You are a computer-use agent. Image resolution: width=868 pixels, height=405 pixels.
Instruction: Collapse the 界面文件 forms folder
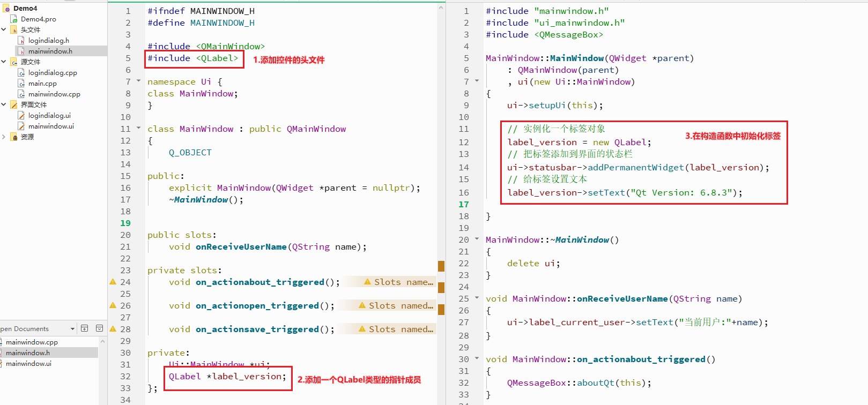coord(4,104)
